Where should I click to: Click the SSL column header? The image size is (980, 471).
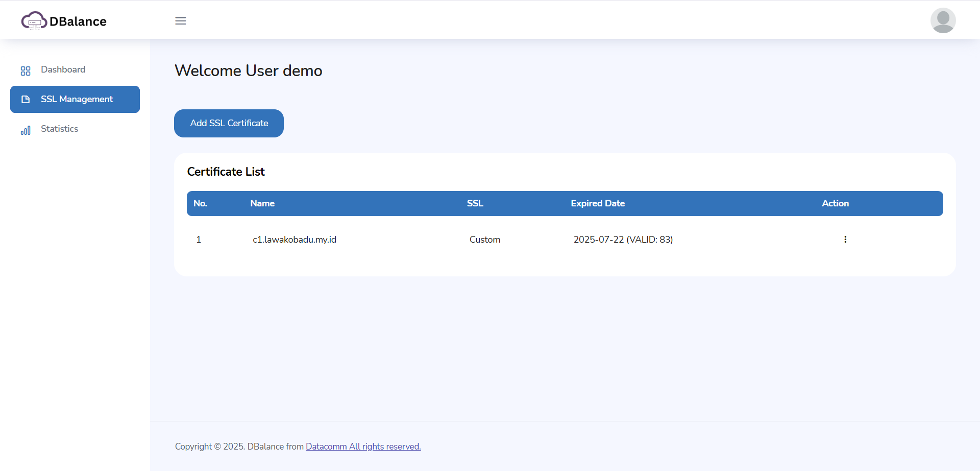pyautogui.click(x=475, y=203)
